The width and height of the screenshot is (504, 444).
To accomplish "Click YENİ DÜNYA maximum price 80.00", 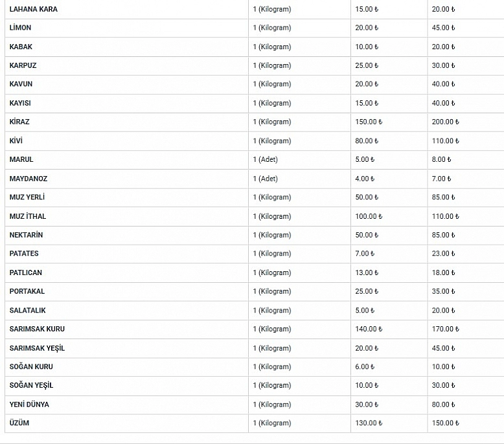I will click(443, 405).
